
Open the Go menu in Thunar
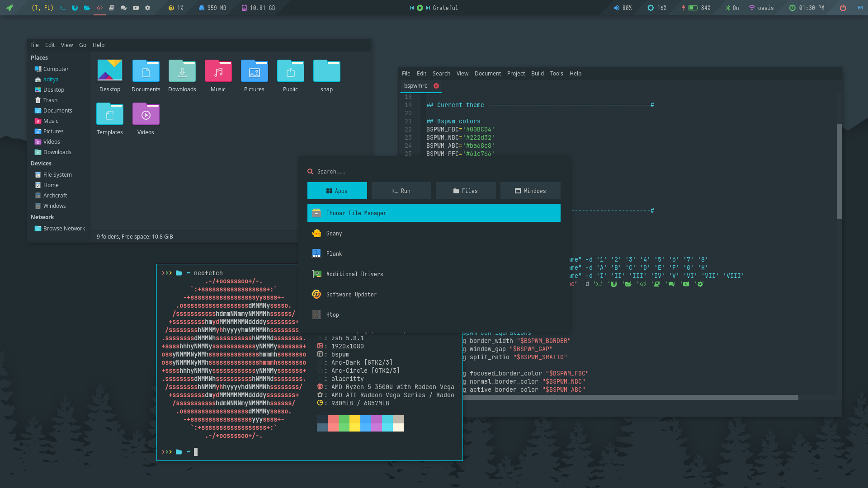point(83,45)
